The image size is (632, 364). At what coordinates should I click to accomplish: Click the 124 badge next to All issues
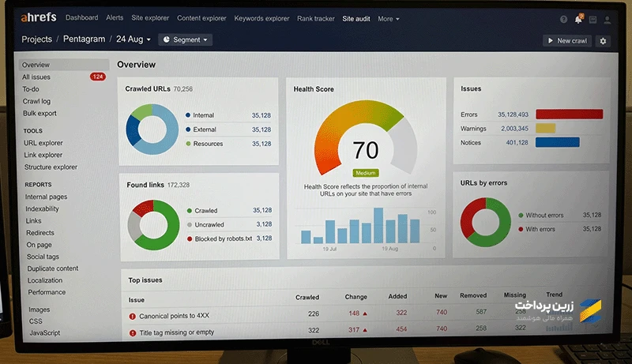(98, 77)
